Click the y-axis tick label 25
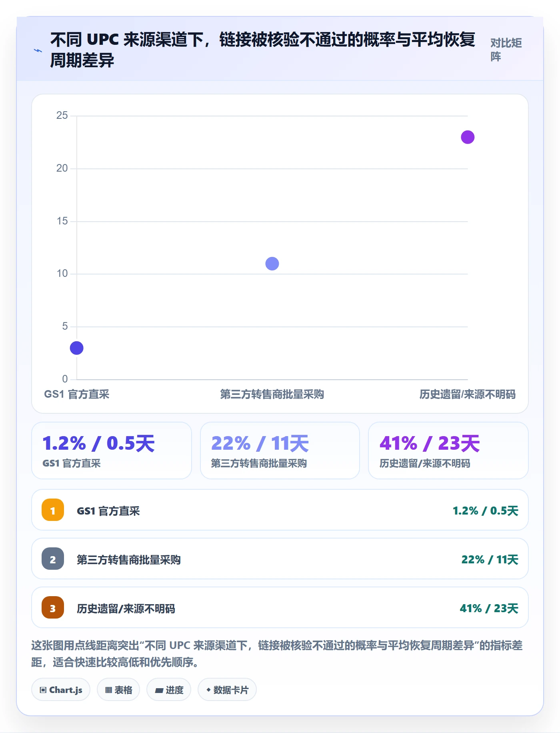The width and height of the screenshot is (560, 733). [62, 116]
